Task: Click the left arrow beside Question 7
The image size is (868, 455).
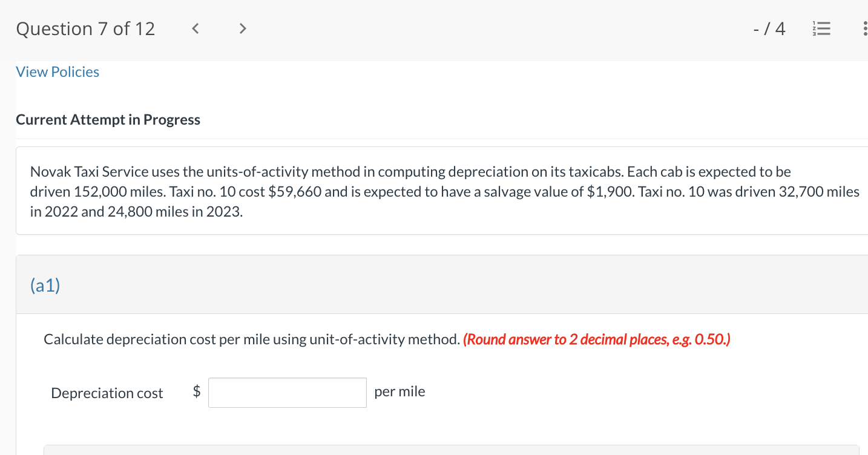Action: (195, 28)
